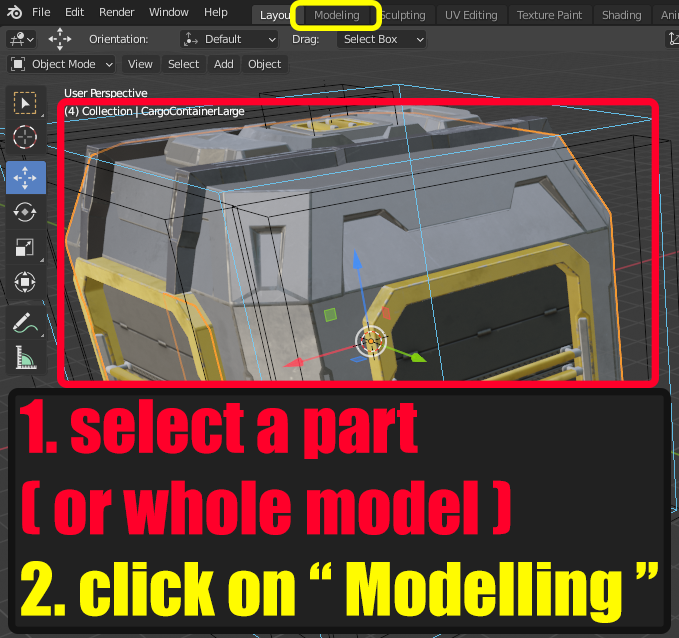Open the View menu in viewport header
This screenshot has height=638, width=679.
pos(140,64)
